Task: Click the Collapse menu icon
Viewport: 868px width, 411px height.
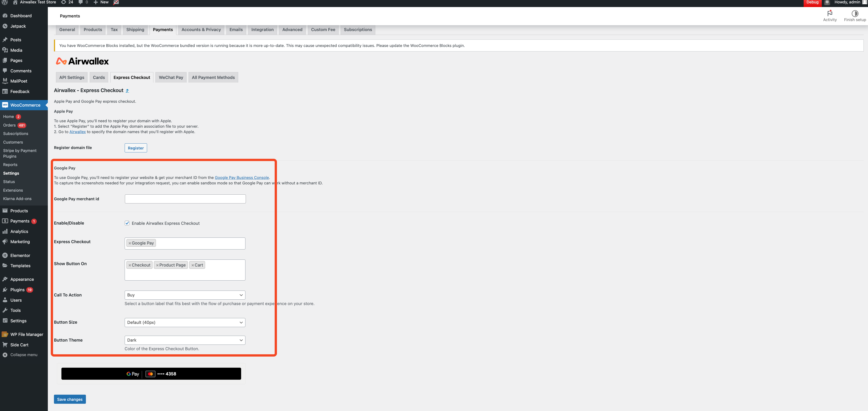Action: [5, 355]
